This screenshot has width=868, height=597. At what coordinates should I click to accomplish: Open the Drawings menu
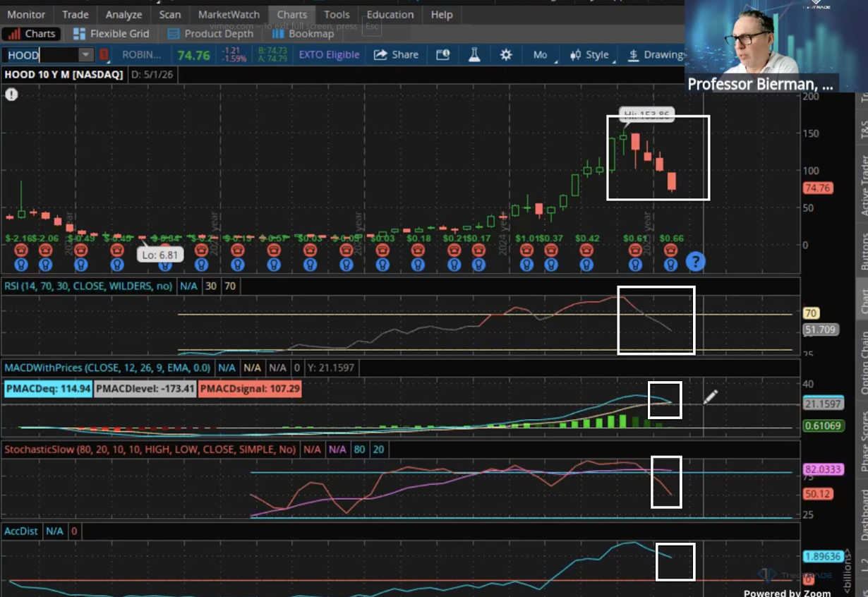[655, 54]
